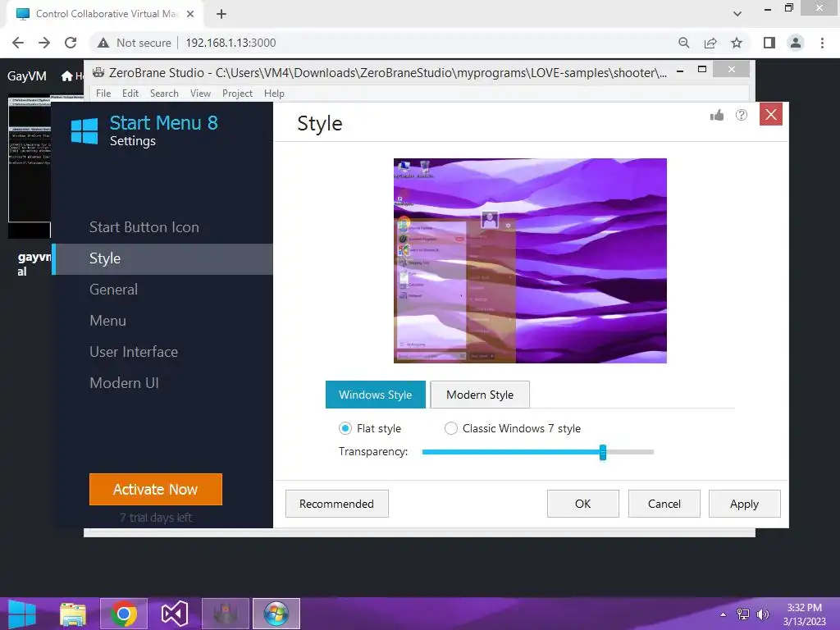This screenshot has height=630, width=840.
Task: Click the share page icon in Chrome
Action: (x=710, y=43)
